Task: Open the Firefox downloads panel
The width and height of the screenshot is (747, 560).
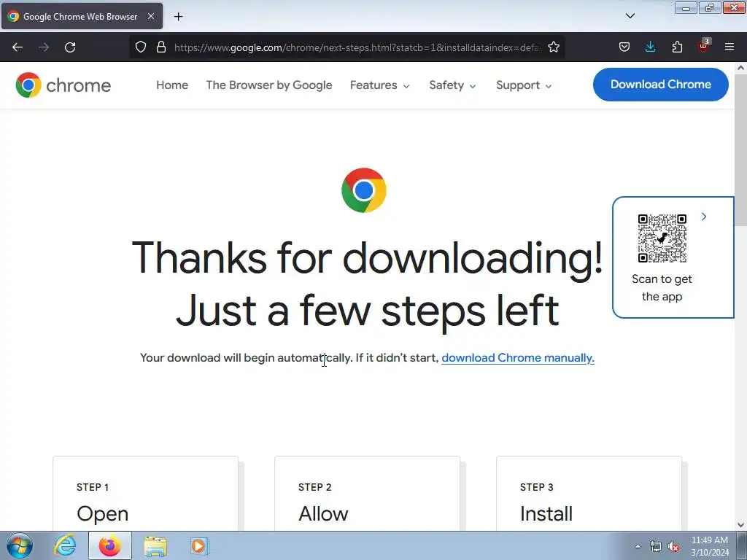Action: pos(650,47)
